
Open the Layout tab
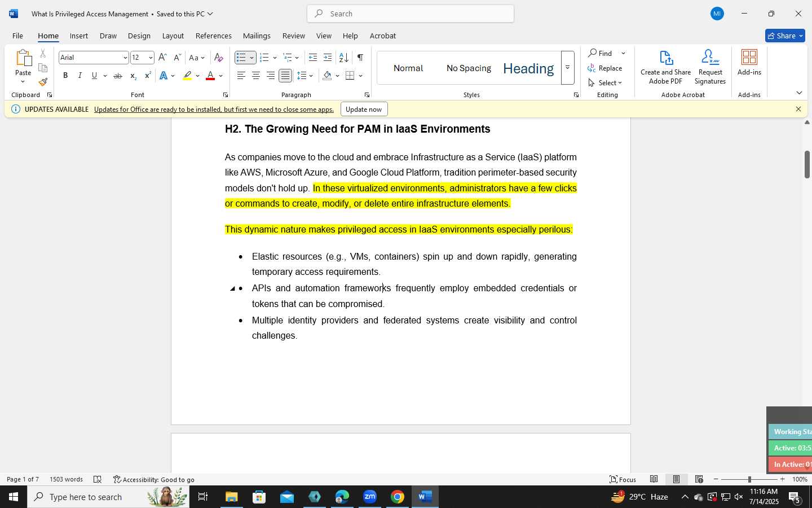click(x=173, y=36)
